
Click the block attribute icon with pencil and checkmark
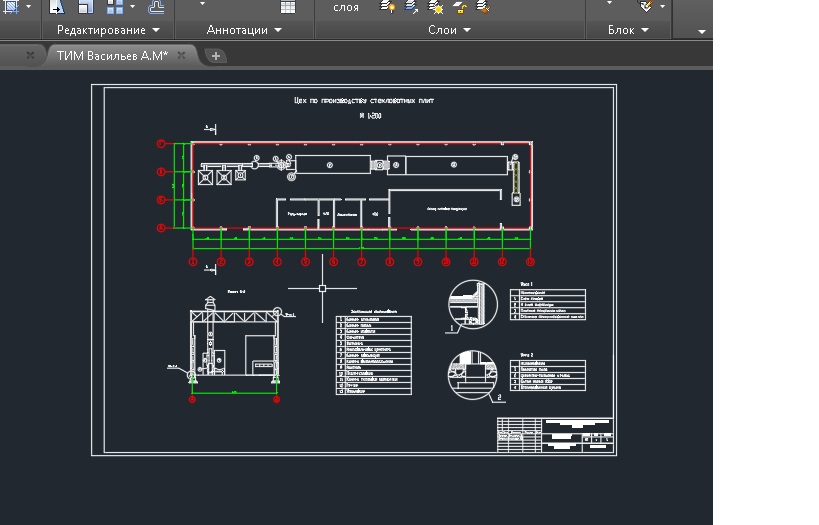(646, 6)
